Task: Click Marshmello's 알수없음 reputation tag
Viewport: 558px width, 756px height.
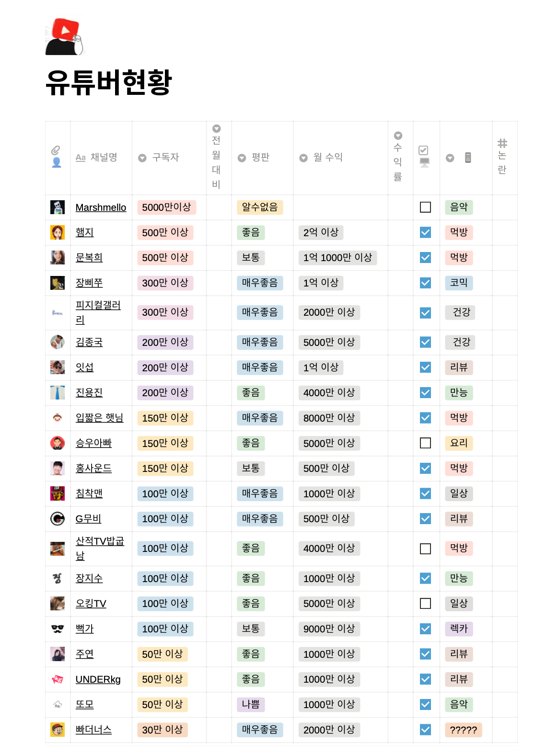Action: coord(260,207)
